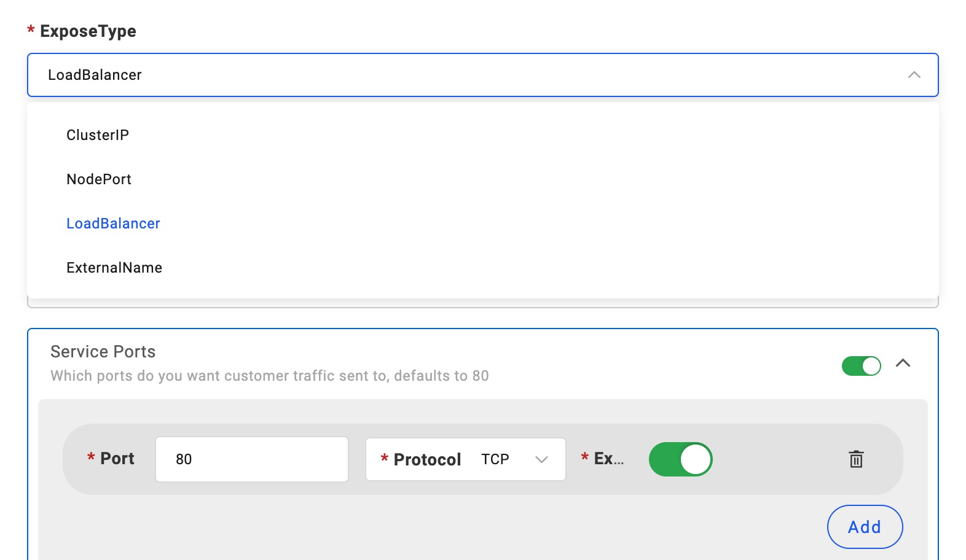Image resolution: width=966 pixels, height=560 pixels.
Task: Pick the highlighted LoadBalancer list option
Action: coord(113,224)
